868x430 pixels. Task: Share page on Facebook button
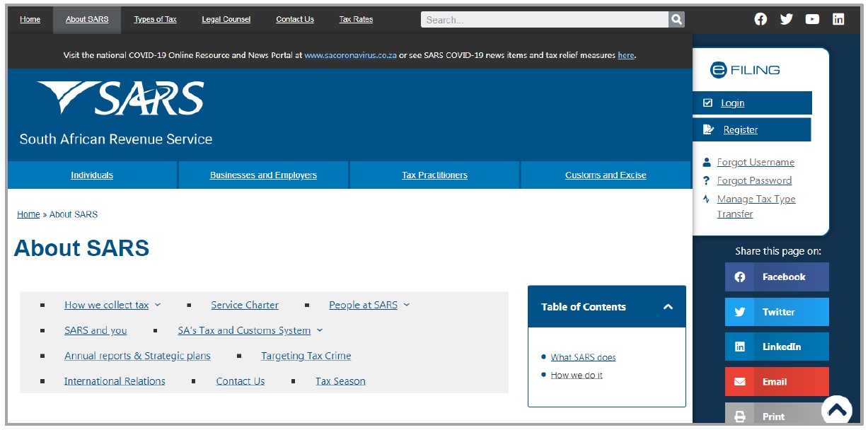tap(777, 277)
